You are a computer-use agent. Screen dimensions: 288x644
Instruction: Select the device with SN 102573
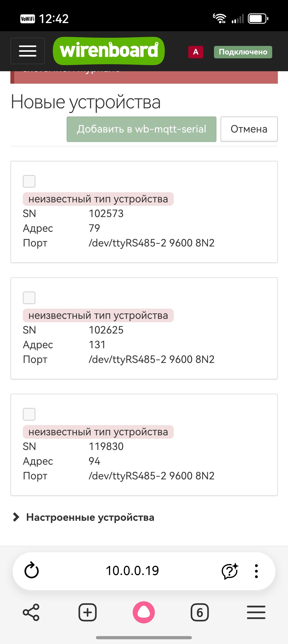[29, 181]
